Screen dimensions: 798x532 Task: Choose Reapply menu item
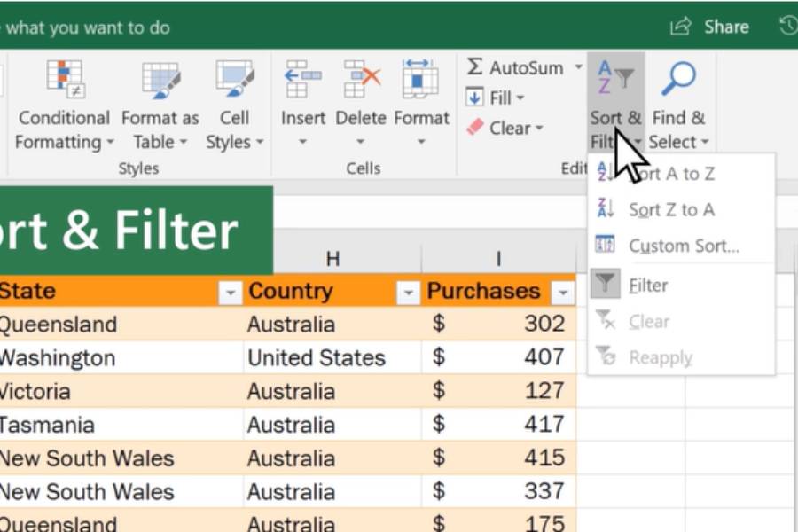point(681,356)
